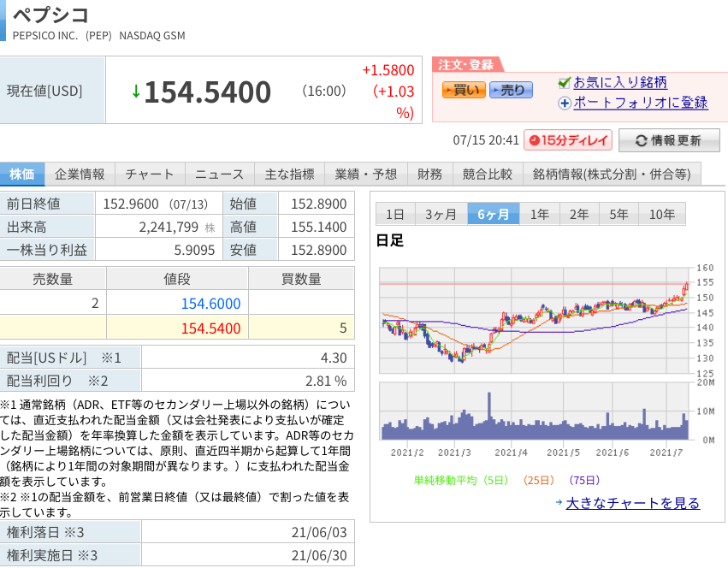Viewport: 728px width, 568px height.
Task: Go to the ニュース tab
Action: click(x=220, y=175)
